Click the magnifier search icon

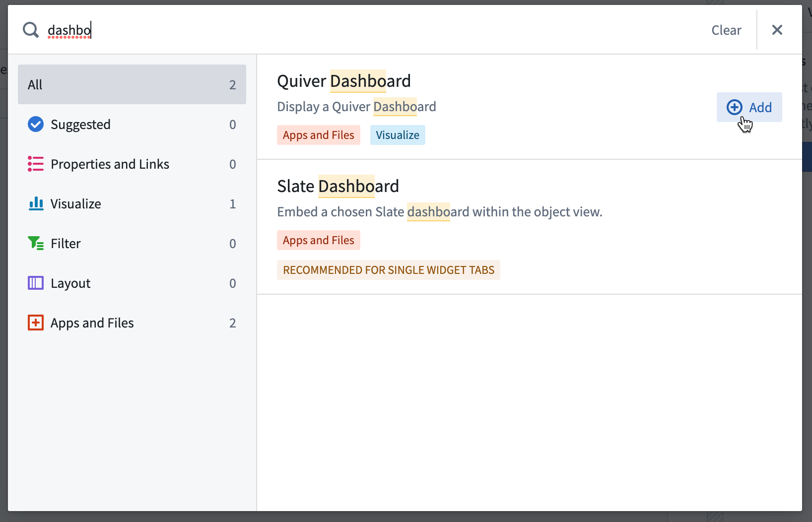(31, 30)
